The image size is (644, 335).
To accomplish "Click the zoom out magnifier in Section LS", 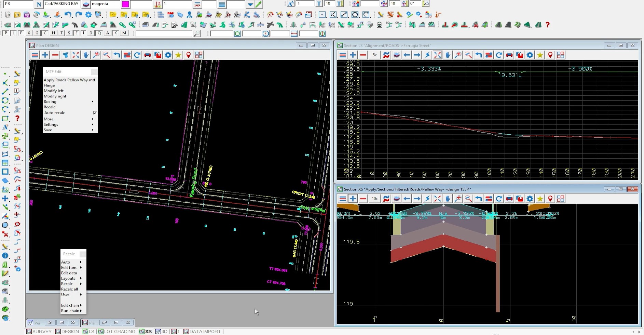I will [x=468, y=55].
